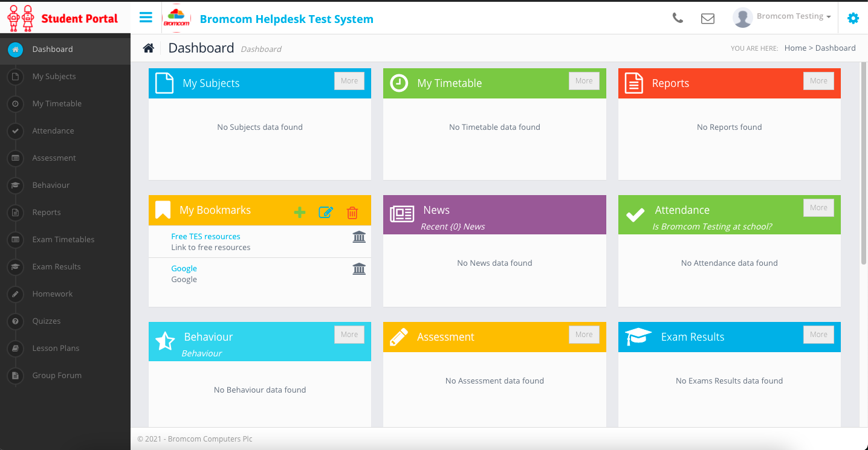The image size is (868, 450).
Task: Expand the Reports widget via More
Action: click(818, 80)
